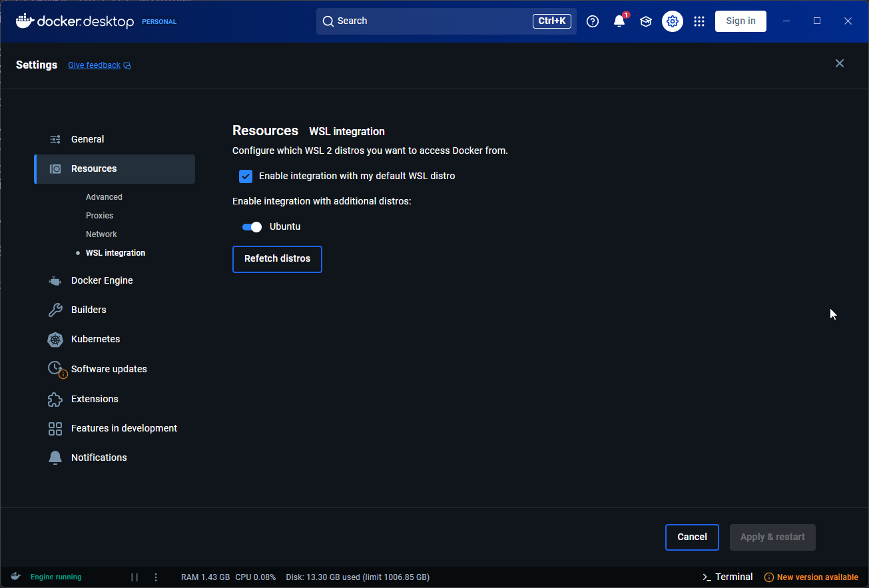The image size is (869, 588).
Task: Click the Features in development grid icon
Action: 55,429
